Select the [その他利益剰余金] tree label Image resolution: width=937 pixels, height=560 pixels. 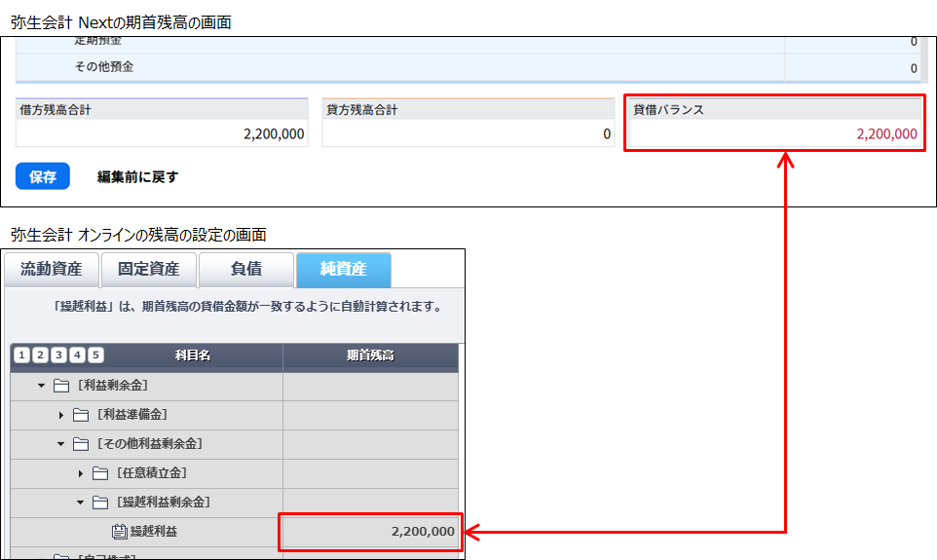[150, 444]
